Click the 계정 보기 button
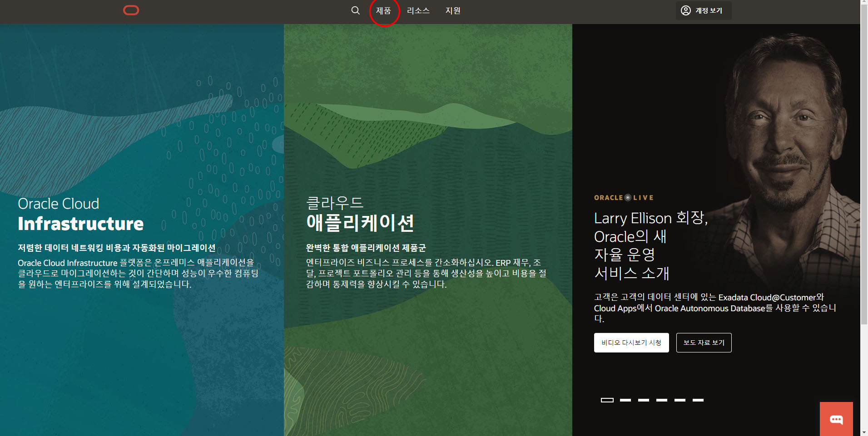The height and width of the screenshot is (436, 868). click(703, 10)
